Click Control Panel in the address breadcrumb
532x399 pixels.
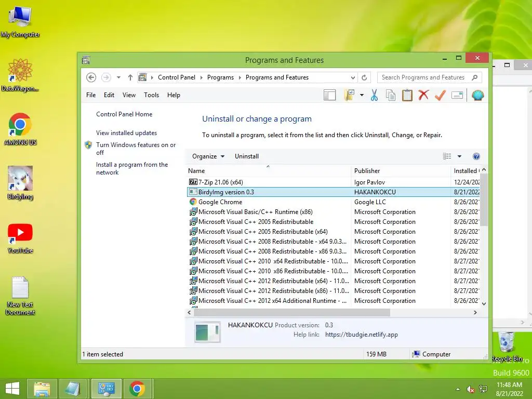(x=177, y=77)
